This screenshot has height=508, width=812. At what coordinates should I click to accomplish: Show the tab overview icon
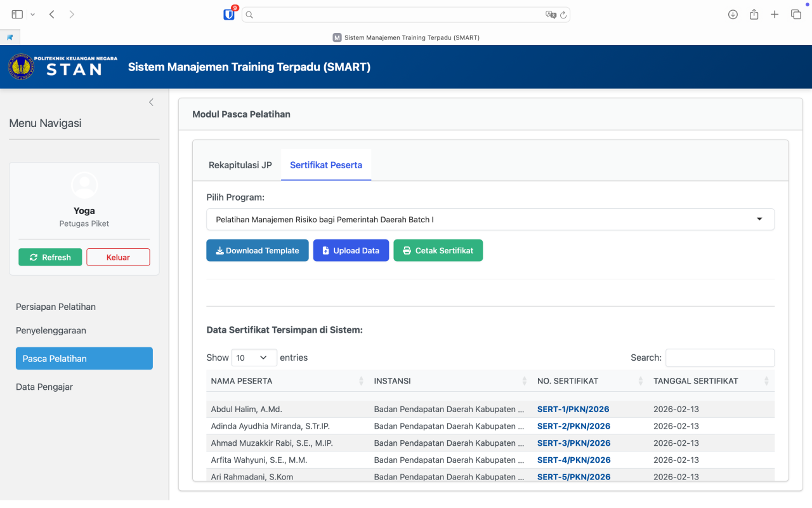tap(796, 14)
